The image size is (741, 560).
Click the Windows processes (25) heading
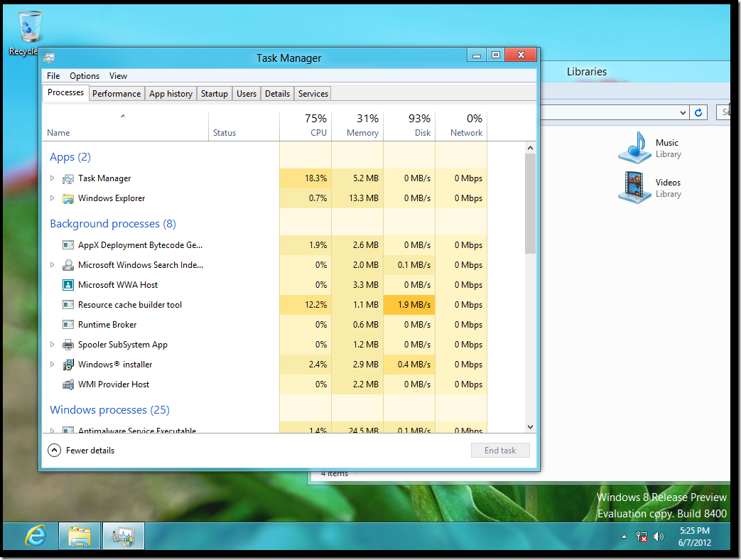coord(109,410)
